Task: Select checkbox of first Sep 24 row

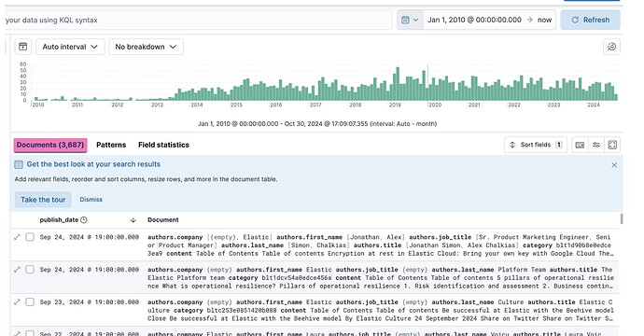Action: pyautogui.click(x=30, y=237)
